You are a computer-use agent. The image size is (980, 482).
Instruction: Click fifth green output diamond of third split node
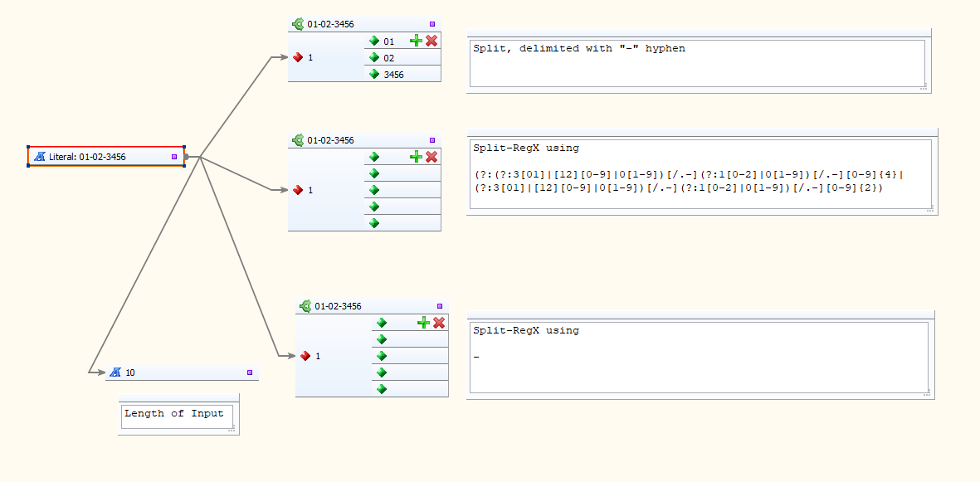382,389
